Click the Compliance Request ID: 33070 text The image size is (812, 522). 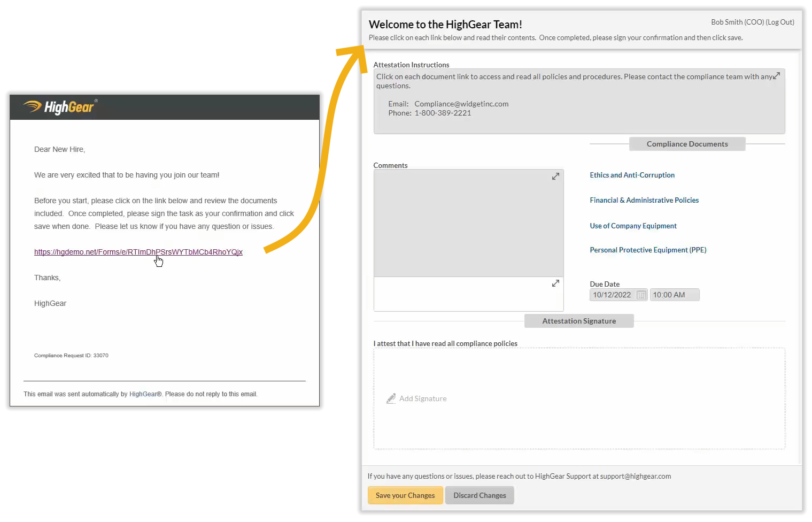71,355
